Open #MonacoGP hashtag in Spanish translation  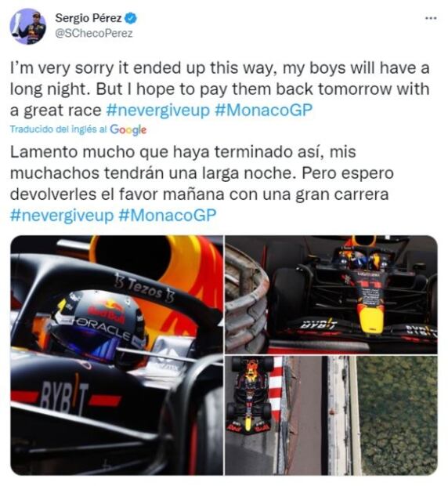click(168, 216)
